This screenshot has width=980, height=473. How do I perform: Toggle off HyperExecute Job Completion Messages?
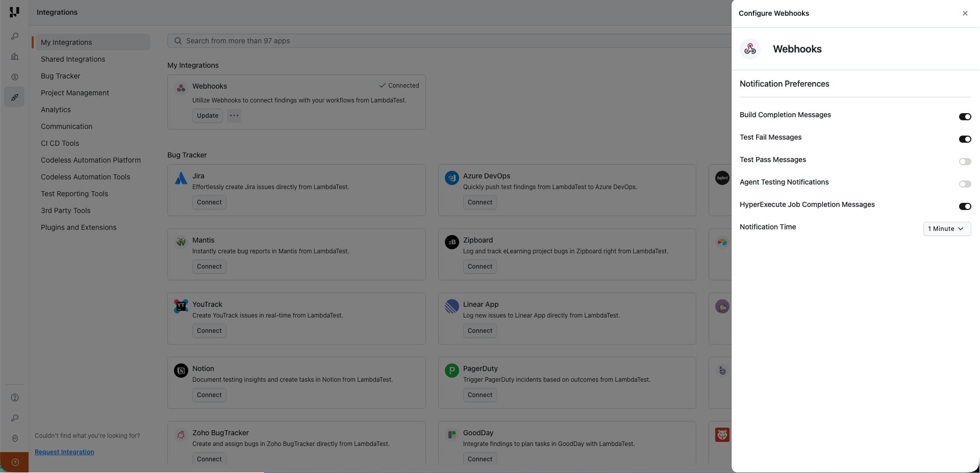965,206
